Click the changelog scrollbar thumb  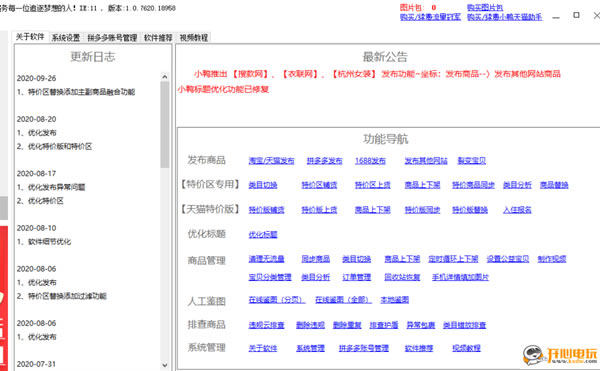[165, 124]
